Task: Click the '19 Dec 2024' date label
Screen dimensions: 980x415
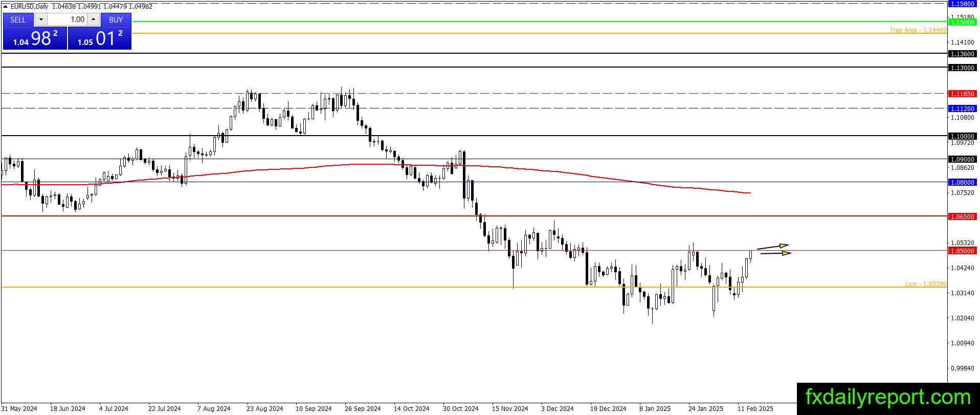Action: 608,409
